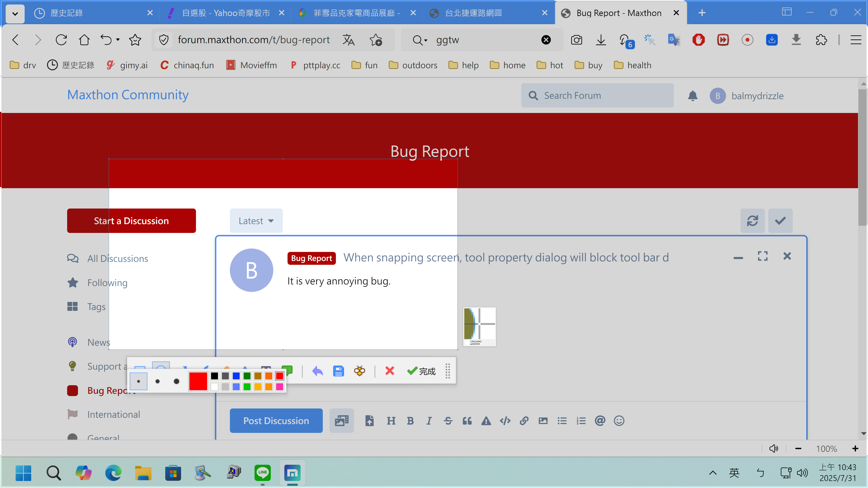Switch to 菲雪品克家電商品展廳 tab
This screenshot has width=868, height=488.
click(357, 13)
